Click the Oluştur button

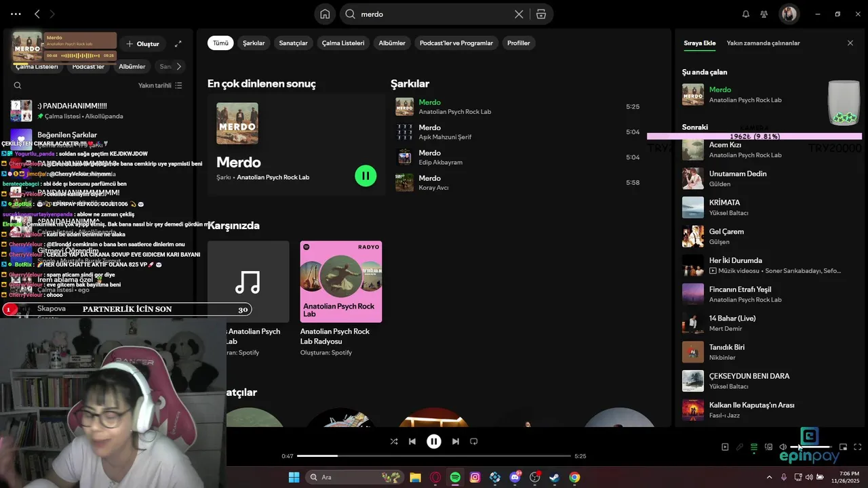pos(142,44)
